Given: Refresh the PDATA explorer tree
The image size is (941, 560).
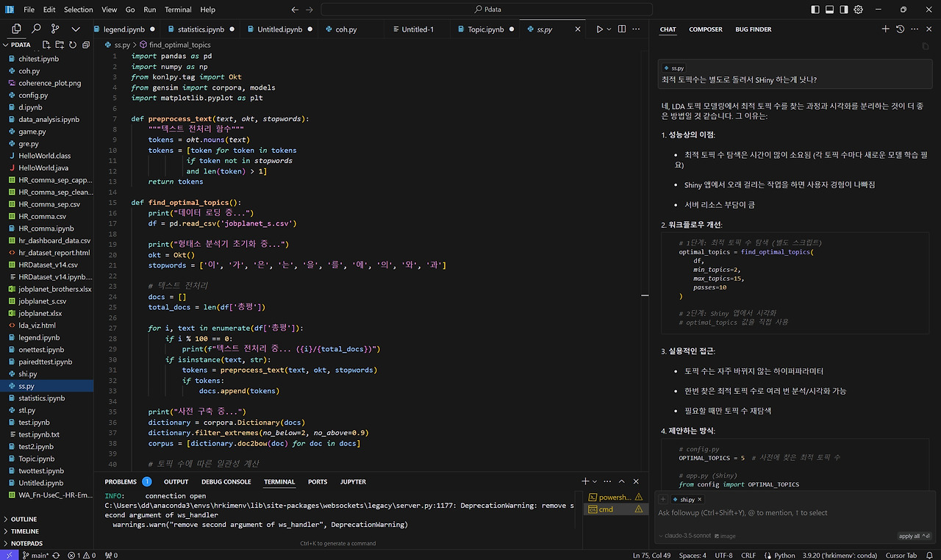Looking at the screenshot, I should 72,45.
